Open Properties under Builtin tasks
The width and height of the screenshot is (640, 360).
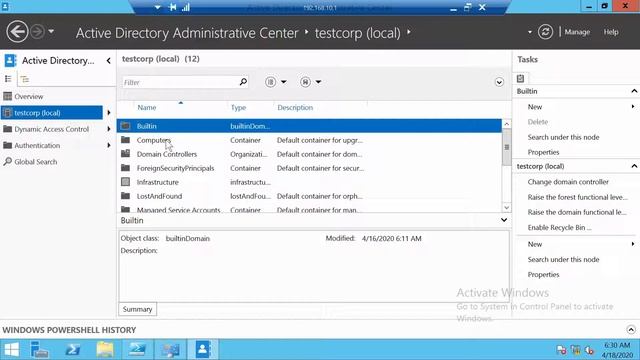543,152
